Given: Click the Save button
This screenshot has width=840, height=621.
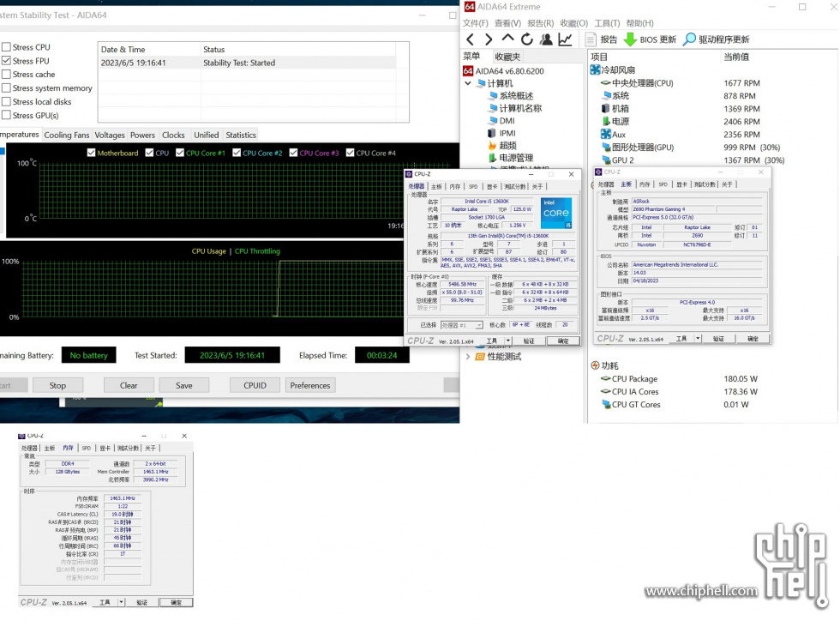Looking at the screenshot, I should (x=183, y=385).
